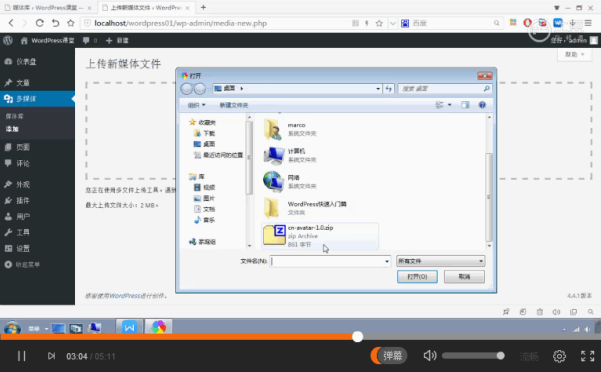601x372 pixels.
Task: Select the WordPress quick start folder
Action: tap(305, 208)
